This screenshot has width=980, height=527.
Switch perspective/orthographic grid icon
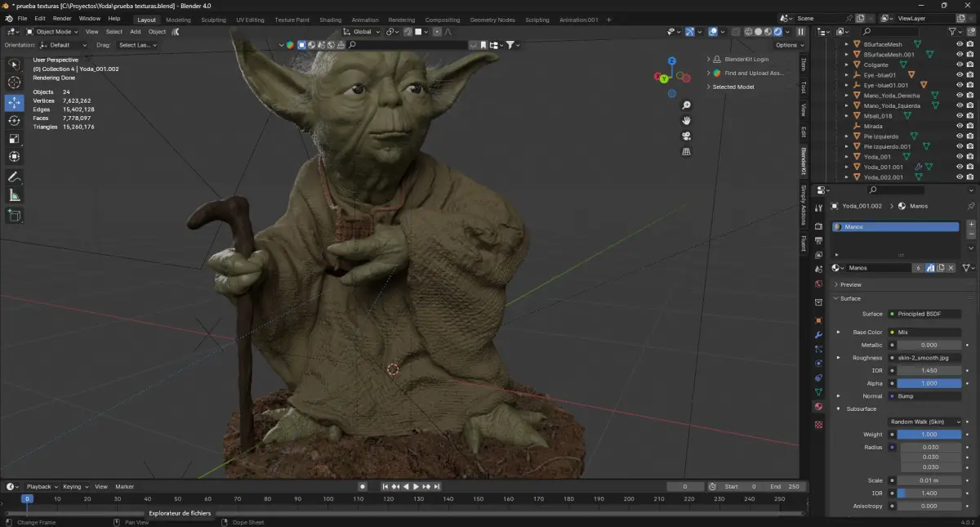pos(687,151)
